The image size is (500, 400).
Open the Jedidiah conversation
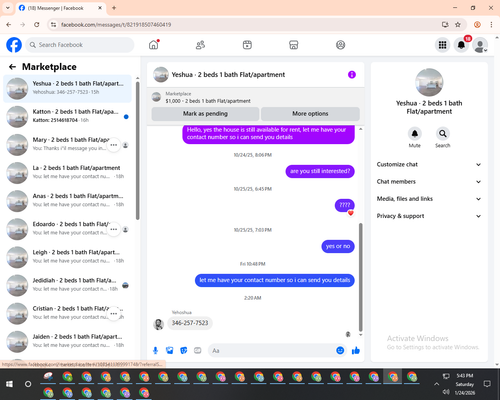tap(67, 285)
